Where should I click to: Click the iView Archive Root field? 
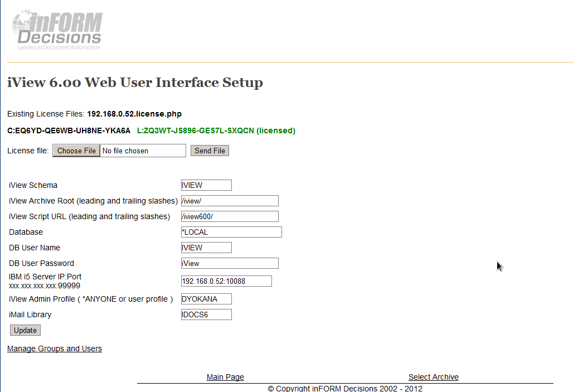(230, 201)
